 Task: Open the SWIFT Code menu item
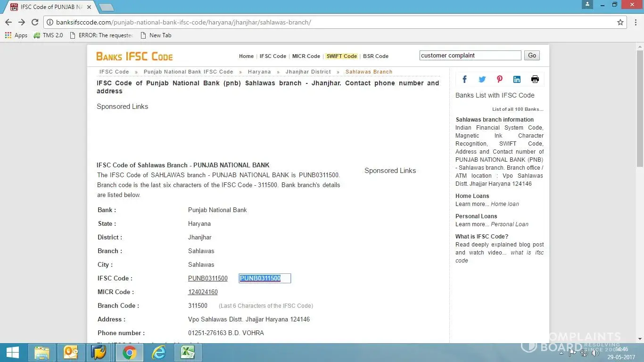click(x=341, y=56)
